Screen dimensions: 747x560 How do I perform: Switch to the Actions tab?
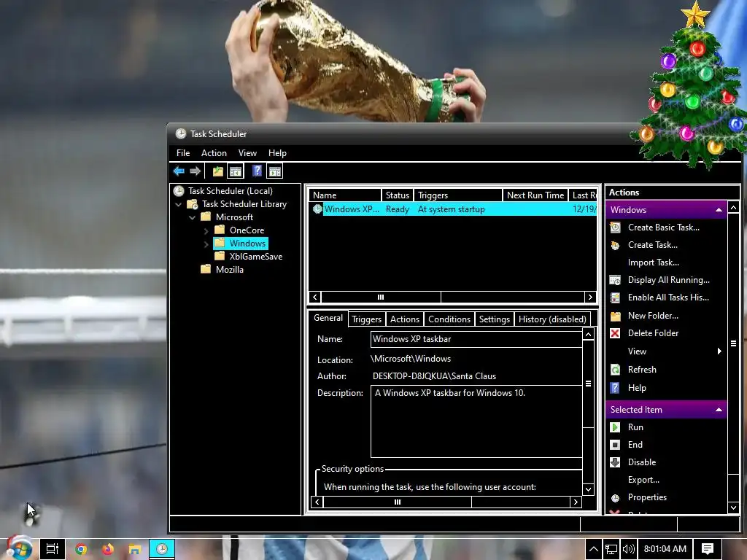[x=404, y=319]
